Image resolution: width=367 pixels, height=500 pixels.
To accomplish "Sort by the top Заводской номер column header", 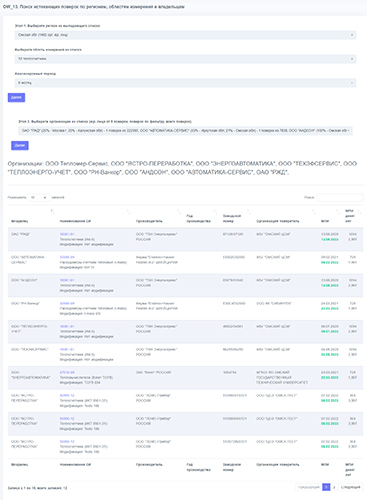I will [231, 218].
